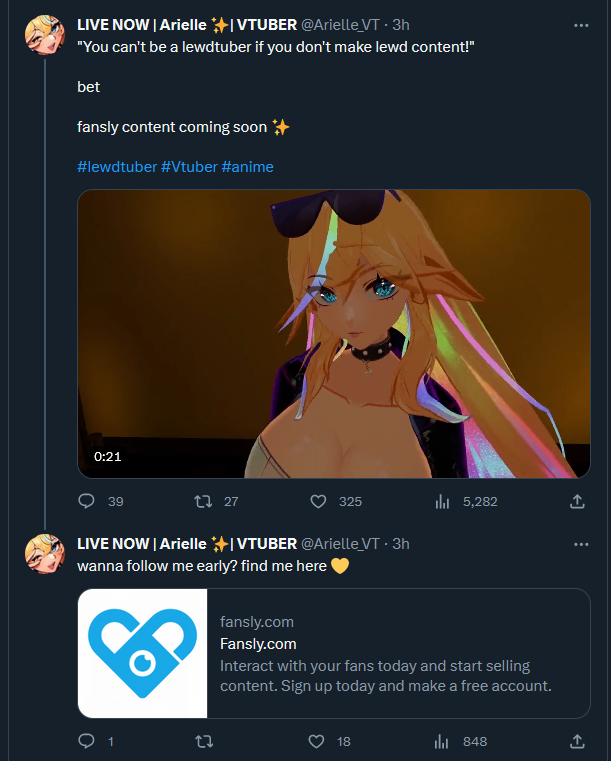Screen dimensions: 611x761
Task: Open the #anime hashtag link
Action: 247,167
